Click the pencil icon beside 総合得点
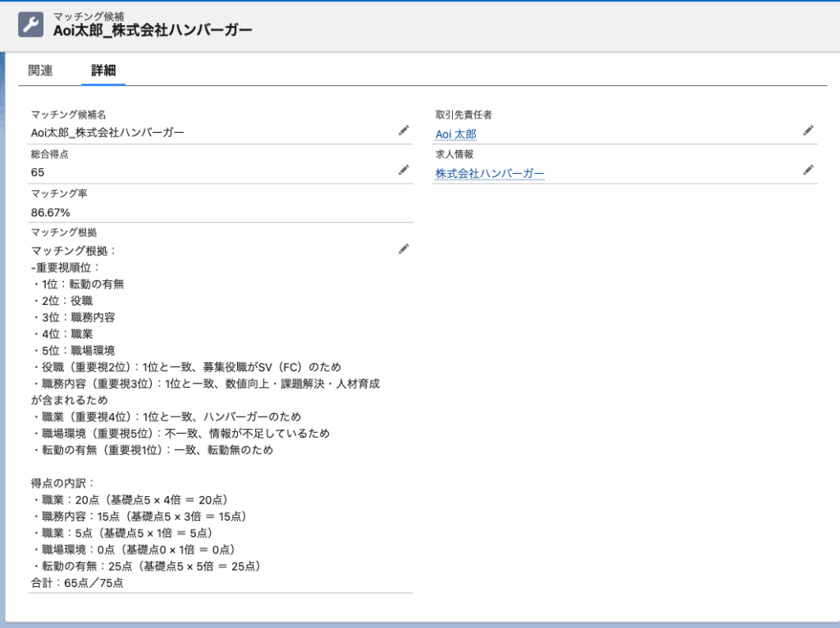The height and width of the screenshot is (628, 840). (x=404, y=170)
